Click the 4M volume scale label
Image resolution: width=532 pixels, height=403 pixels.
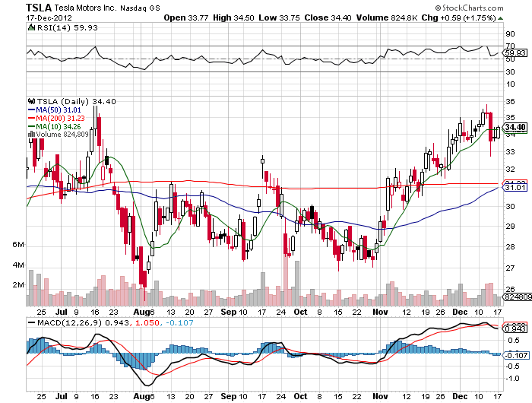tap(18, 265)
